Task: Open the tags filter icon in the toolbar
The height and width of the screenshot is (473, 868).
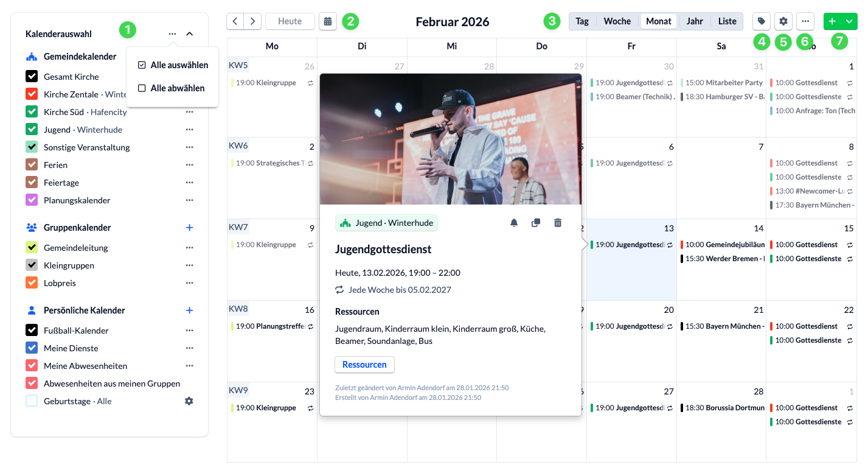Action: tap(761, 21)
